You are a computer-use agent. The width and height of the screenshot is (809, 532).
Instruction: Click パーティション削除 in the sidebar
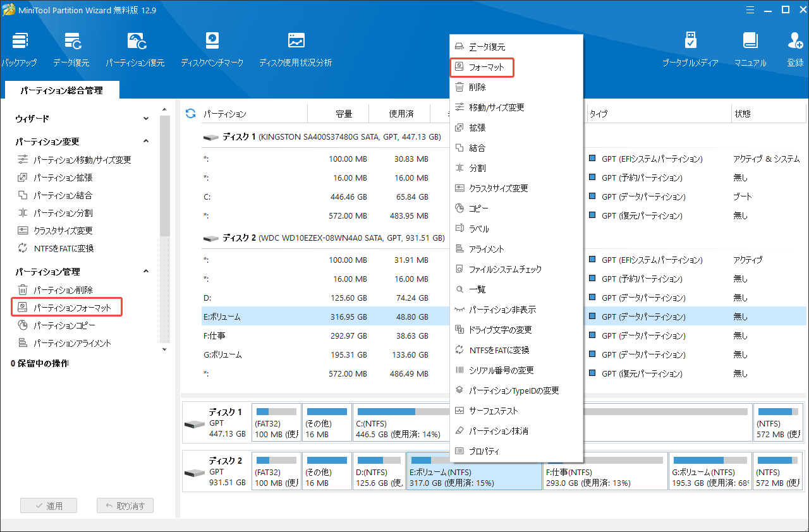55,290
